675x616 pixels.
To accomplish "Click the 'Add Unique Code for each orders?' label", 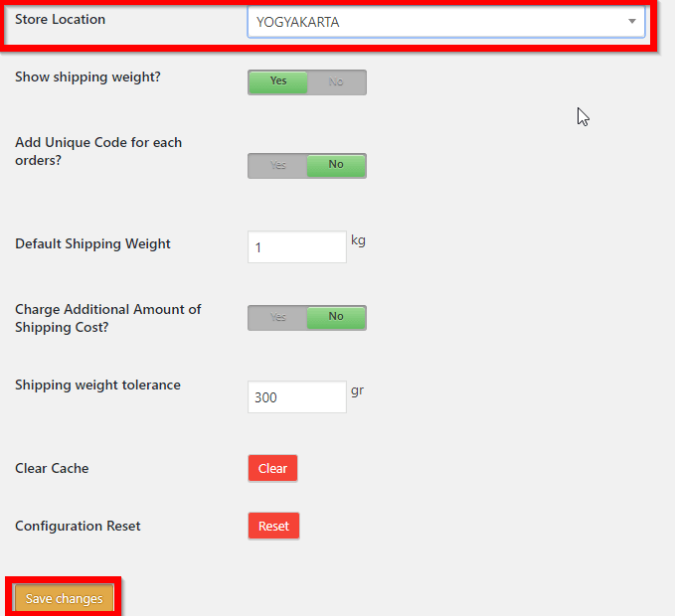I will click(98, 151).
